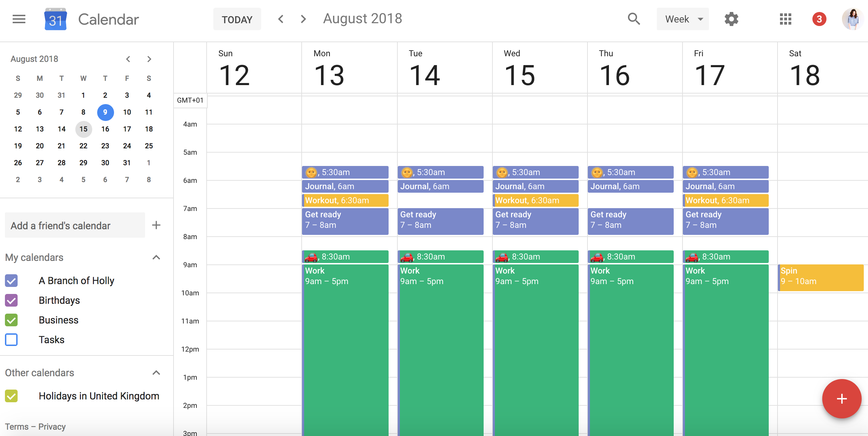Open the main hamburger menu

[x=19, y=19]
